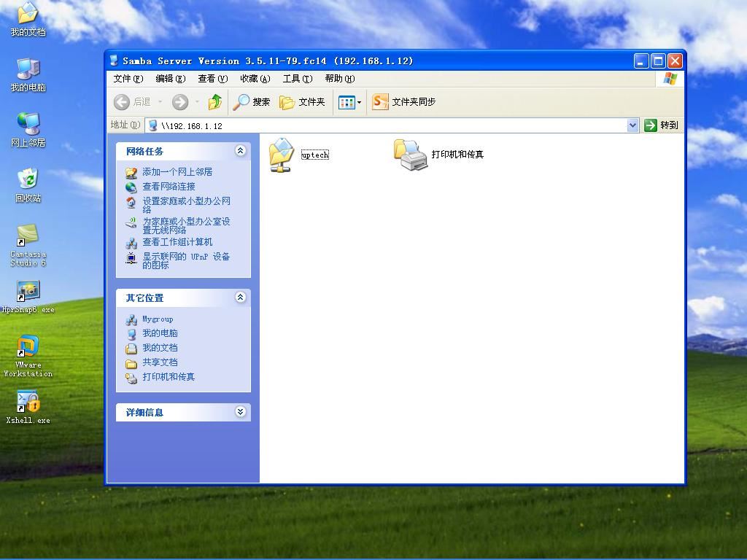Click the shared documents folder icon in sidebar
Viewport: 747px width, 560px height.
click(131, 364)
